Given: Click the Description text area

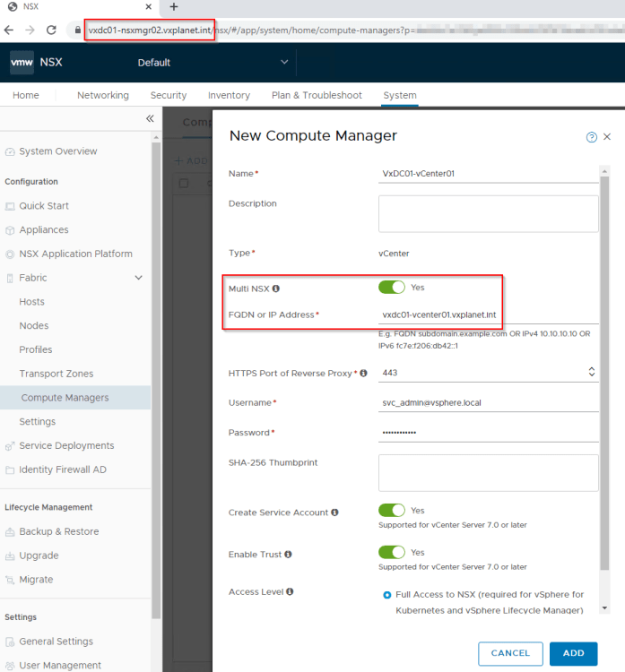Looking at the screenshot, I should tap(488, 214).
